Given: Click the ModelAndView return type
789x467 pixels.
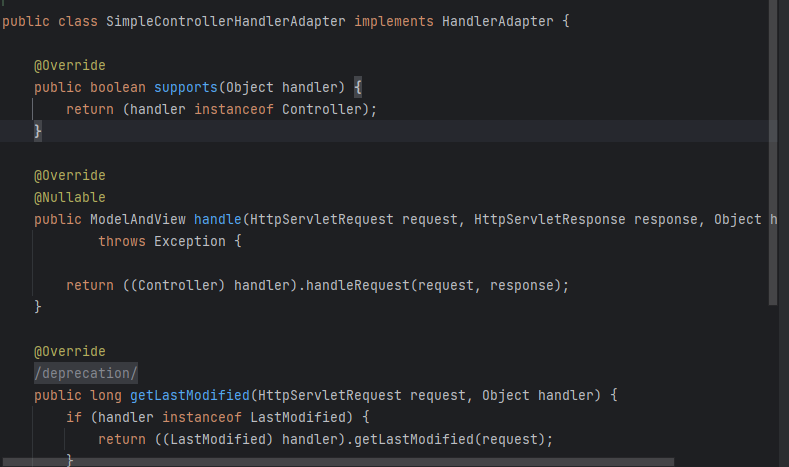Looking at the screenshot, I should pos(138,219).
